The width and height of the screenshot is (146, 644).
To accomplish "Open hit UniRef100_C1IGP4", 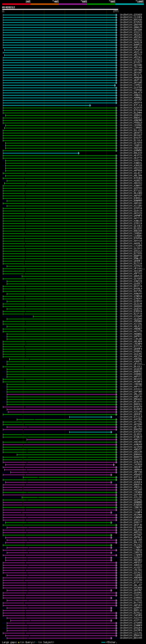I will [x=131, y=17].
